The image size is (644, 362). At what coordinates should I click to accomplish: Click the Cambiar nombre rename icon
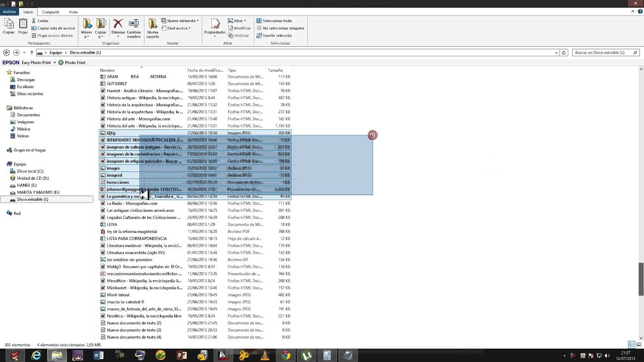pos(134,28)
